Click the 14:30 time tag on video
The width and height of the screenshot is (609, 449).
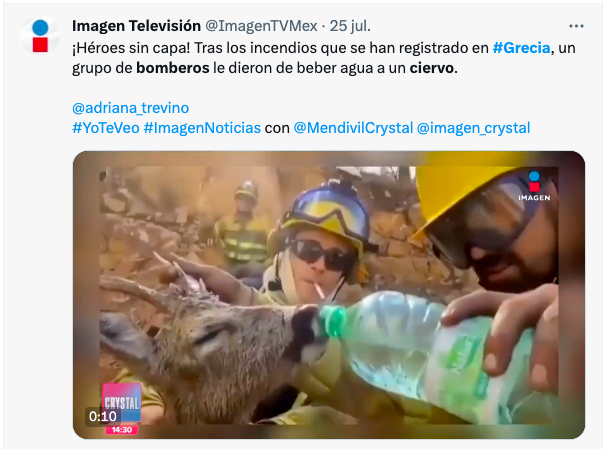[x=122, y=430]
